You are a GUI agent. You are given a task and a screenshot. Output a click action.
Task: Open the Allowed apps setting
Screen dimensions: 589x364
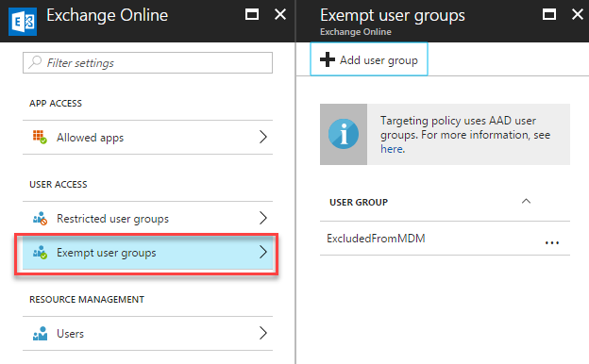[147, 138]
